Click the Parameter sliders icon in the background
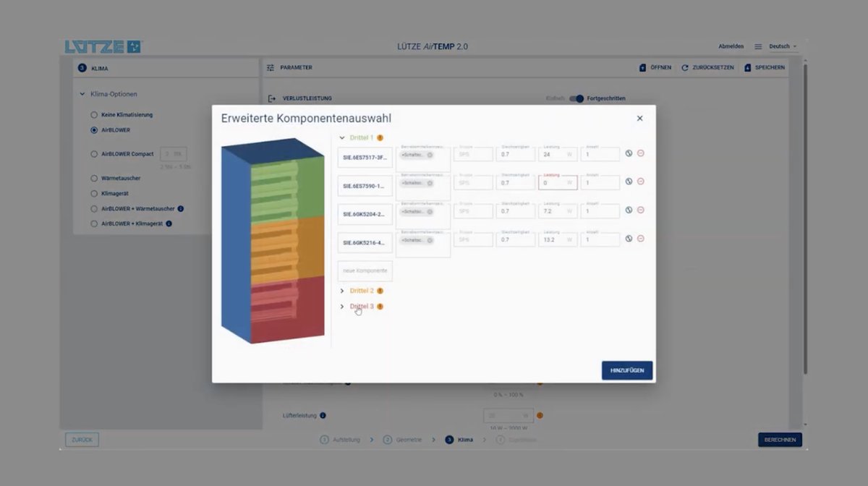The width and height of the screenshot is (868, 486). 271,67
